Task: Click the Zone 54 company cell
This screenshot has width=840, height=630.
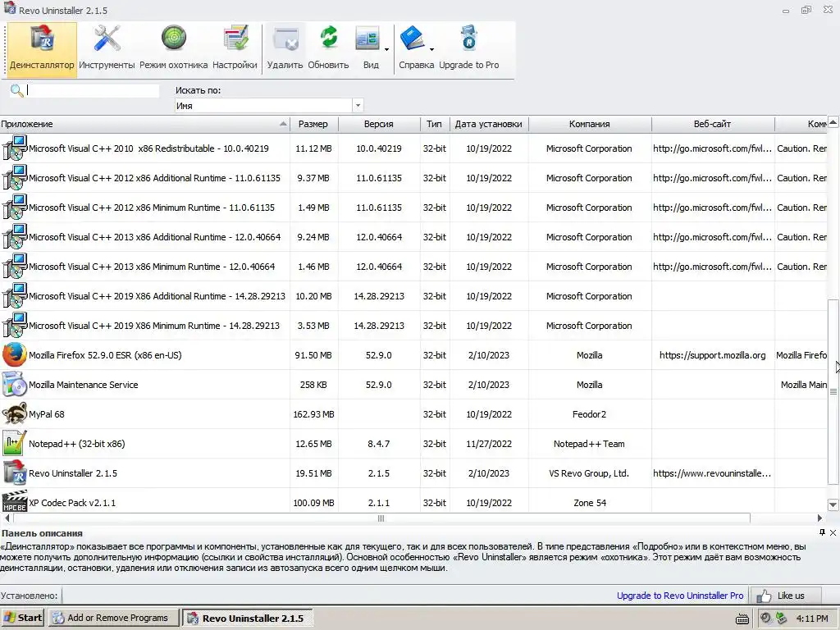Action: (x=589, y=503)
